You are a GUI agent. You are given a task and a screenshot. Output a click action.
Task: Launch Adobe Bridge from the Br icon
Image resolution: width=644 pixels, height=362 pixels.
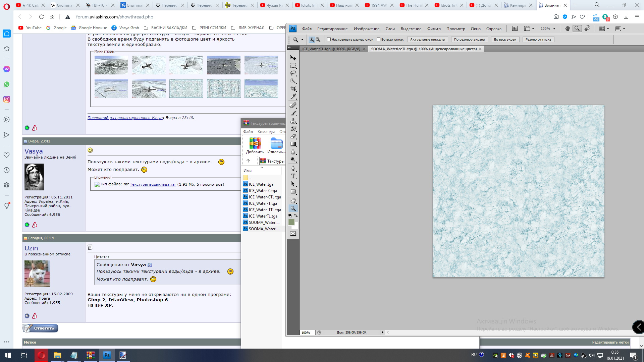pyautogui.click(x=515, y=28)
